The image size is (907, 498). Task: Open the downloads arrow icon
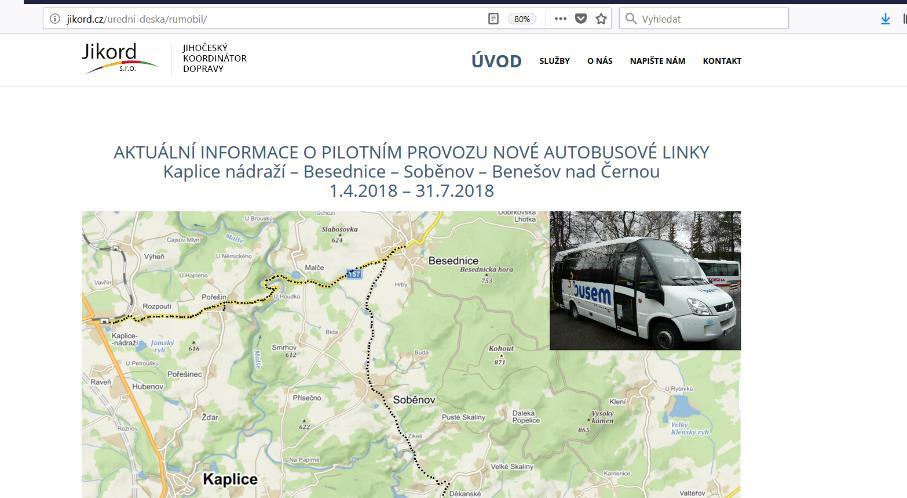[x=885, y=19]
